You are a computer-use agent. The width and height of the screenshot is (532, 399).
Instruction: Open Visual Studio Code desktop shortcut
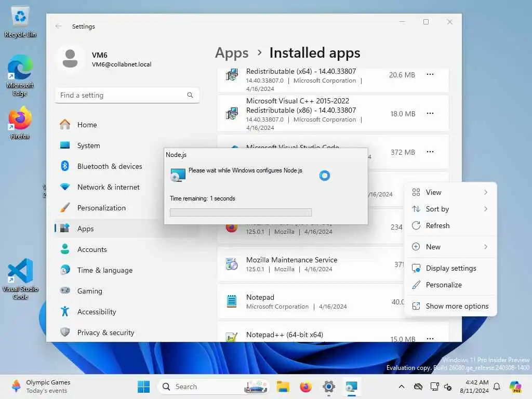coord(20,279)
